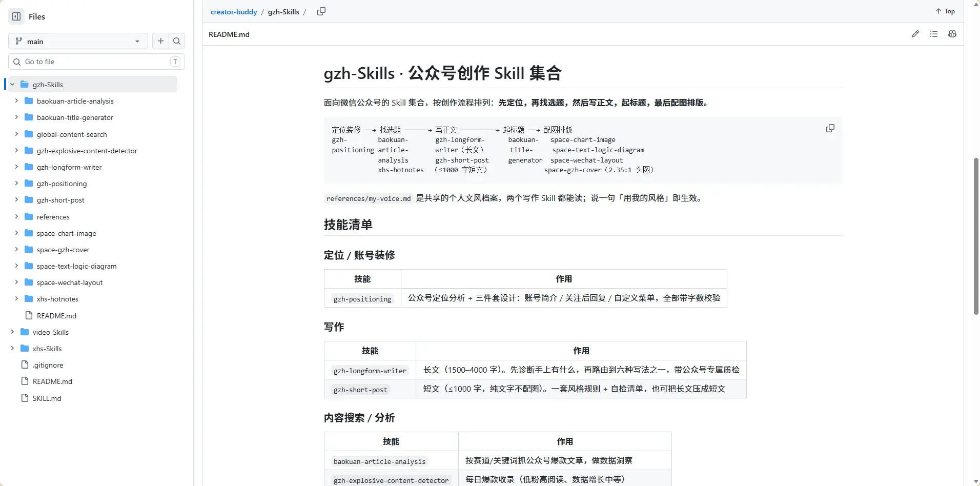This screenshot has width=980, height=486.
Task: Jump to Top of the file
Action: pos(945,11)
